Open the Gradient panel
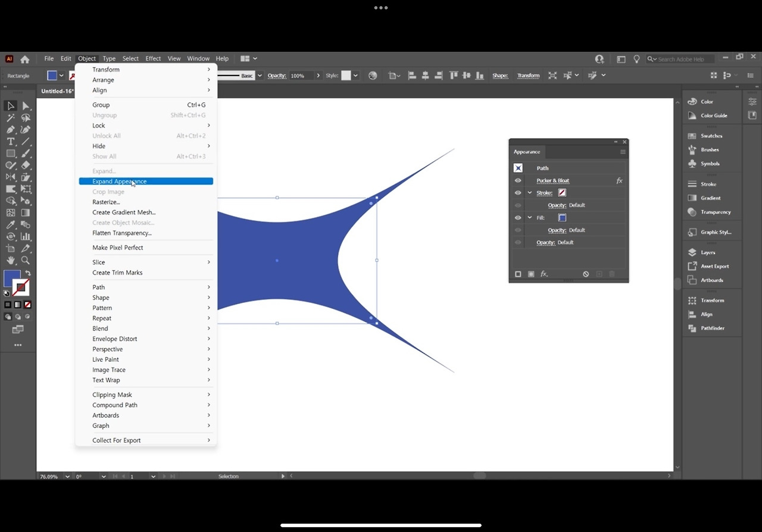 711,198
